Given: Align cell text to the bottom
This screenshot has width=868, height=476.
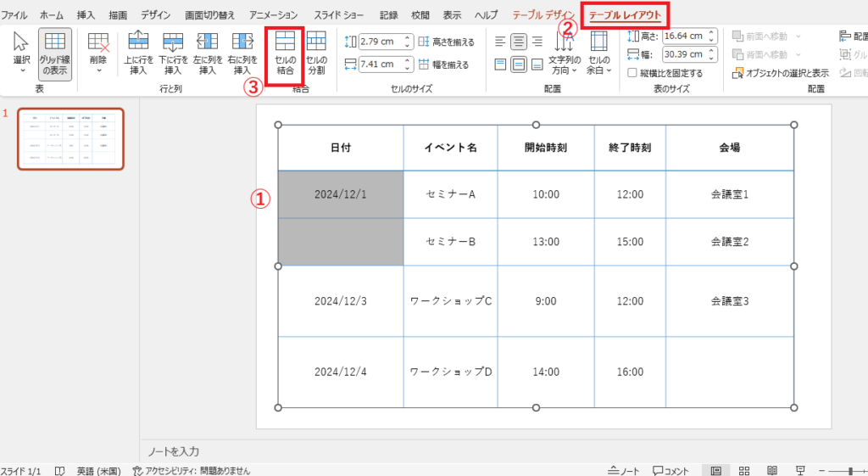Looking at the screenshot, I should pyautogui.click(x=537, y=64).
